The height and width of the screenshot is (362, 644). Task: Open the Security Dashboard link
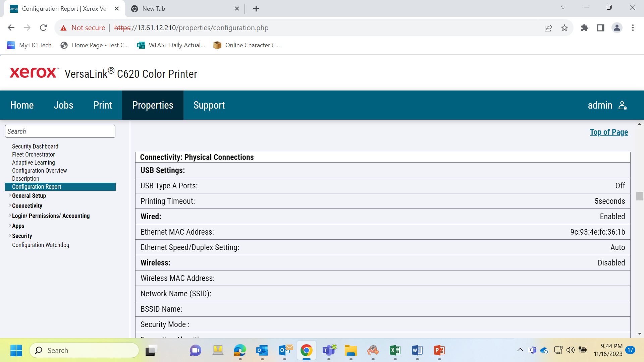tap(35, 146)
